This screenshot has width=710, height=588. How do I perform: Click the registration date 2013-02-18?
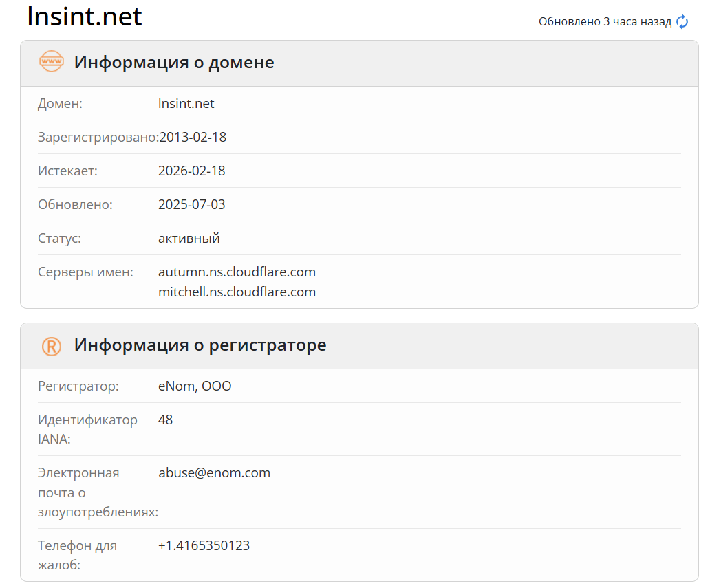tap(193, 138)
